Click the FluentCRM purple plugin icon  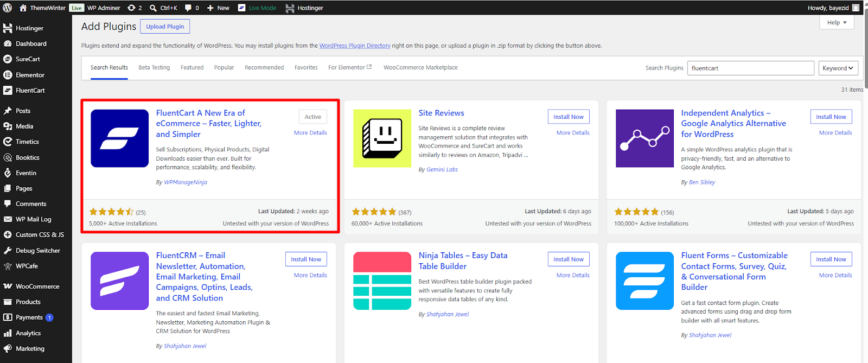(x=119, y=281)
